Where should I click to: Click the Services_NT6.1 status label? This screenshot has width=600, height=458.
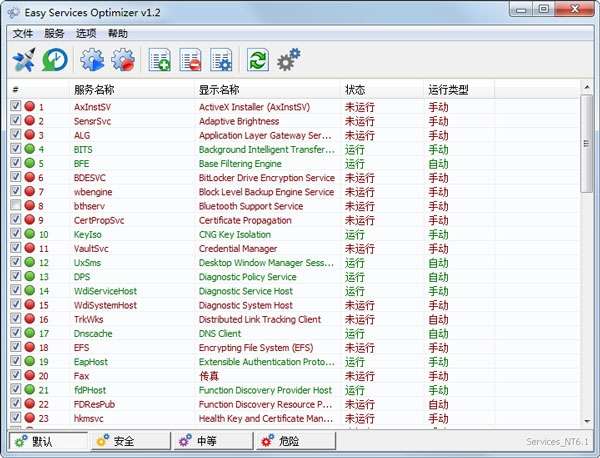pyautogui.click(x=557, y=442)
